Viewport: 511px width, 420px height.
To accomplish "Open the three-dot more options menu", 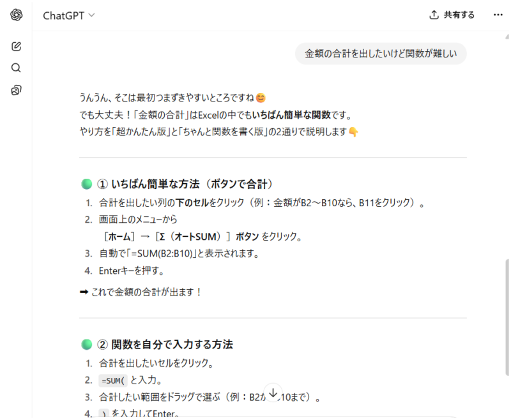I will (498, 15).
